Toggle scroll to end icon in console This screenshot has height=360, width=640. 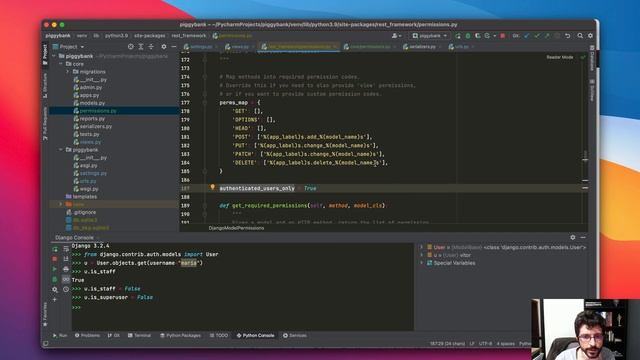[66, 259]
